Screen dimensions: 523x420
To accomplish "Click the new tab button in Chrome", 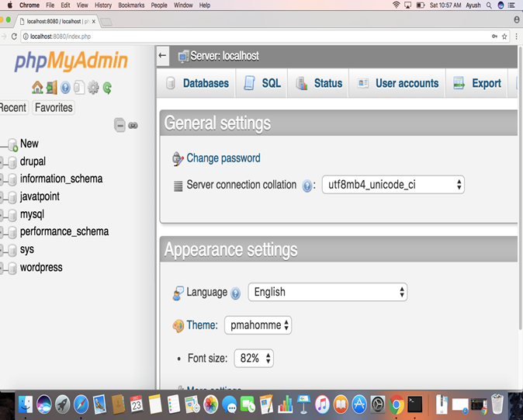I will point(106,22).
